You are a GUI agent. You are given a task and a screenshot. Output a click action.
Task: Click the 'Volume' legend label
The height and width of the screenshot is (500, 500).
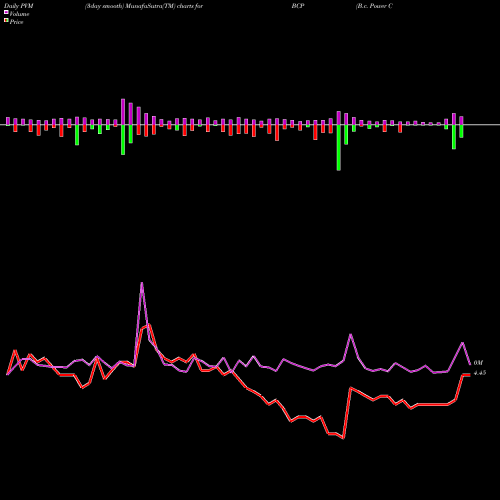[19, 14]
